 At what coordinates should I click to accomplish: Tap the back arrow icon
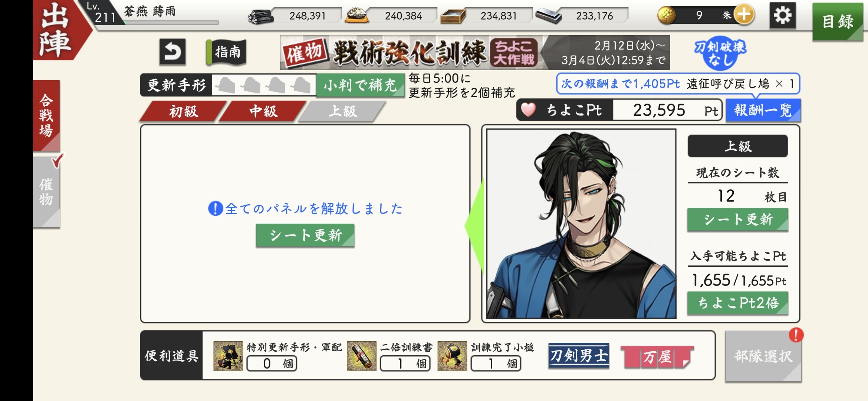[x=172, y=52]
